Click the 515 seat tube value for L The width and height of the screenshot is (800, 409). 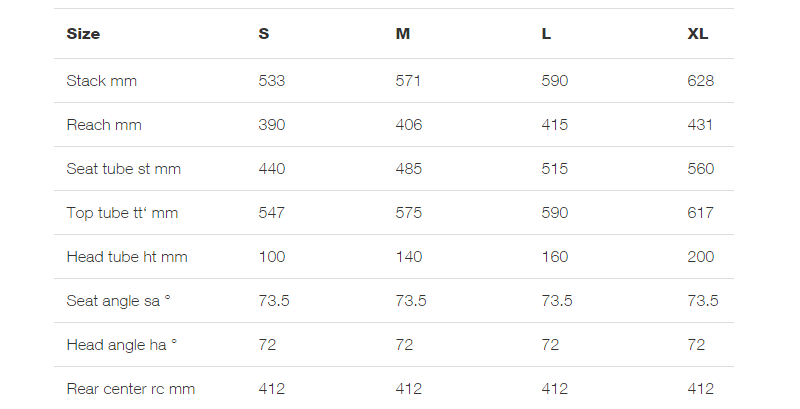coord(555,169)
